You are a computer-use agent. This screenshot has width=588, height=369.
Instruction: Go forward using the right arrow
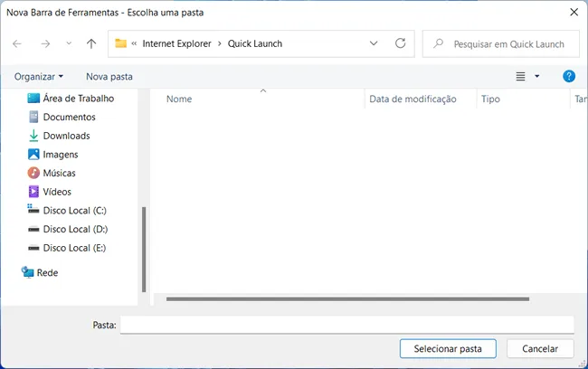pyautogui.click(x=45, y=44)
